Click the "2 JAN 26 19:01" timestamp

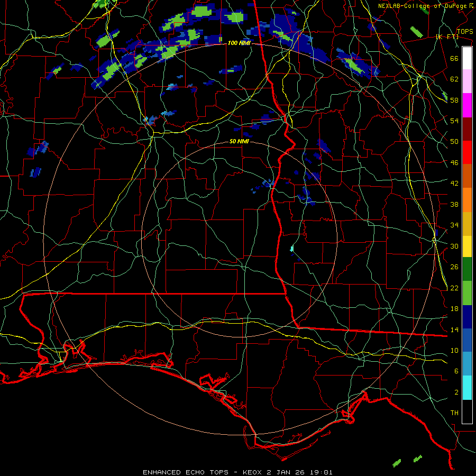[x=300, y=472]
